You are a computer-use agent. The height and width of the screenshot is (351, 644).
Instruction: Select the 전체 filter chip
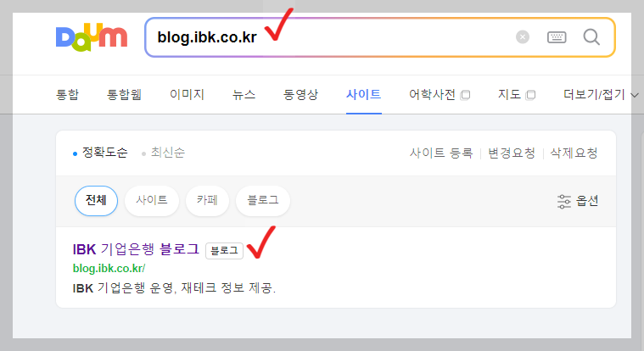click(96, 201)
